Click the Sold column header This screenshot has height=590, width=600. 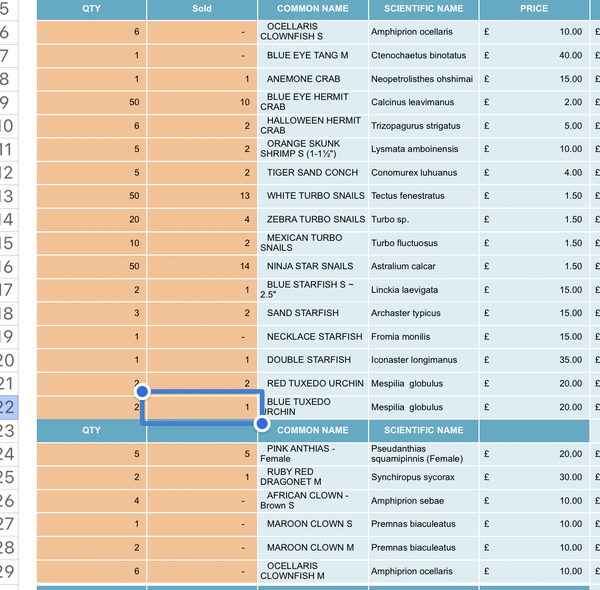click(x=202, y=9)
